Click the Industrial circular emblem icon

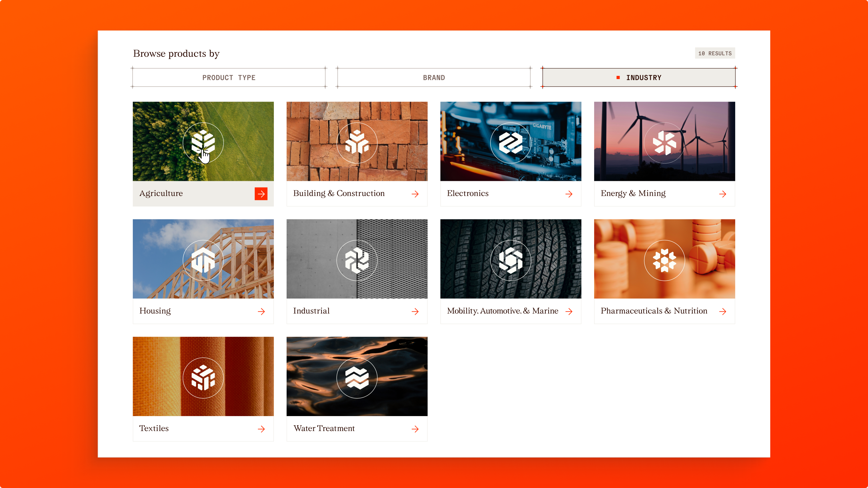[x=357, y=260]
